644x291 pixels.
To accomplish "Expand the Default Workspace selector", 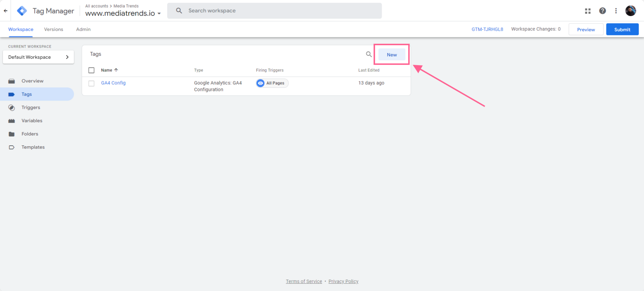I will (38, 57).
